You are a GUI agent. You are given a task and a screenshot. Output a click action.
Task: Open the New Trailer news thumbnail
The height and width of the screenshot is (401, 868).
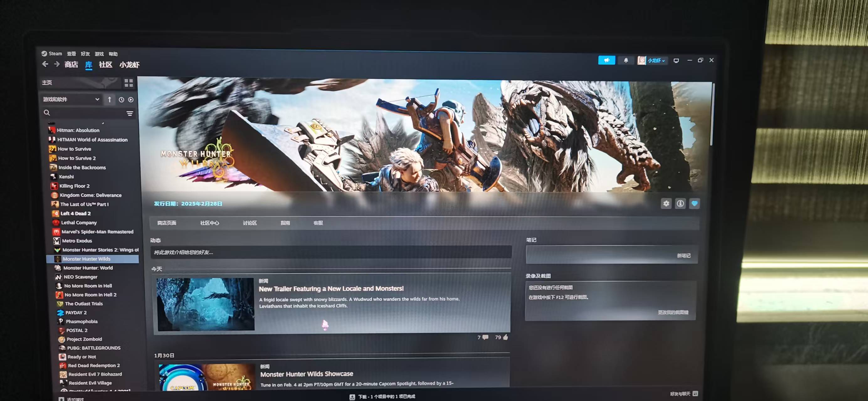click(x=206, y=304)
